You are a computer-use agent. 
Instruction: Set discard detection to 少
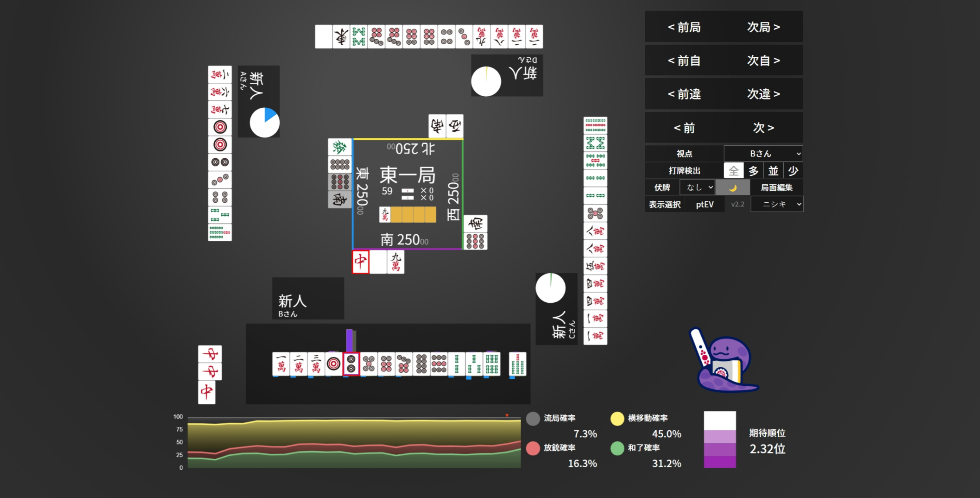[793, 171]
